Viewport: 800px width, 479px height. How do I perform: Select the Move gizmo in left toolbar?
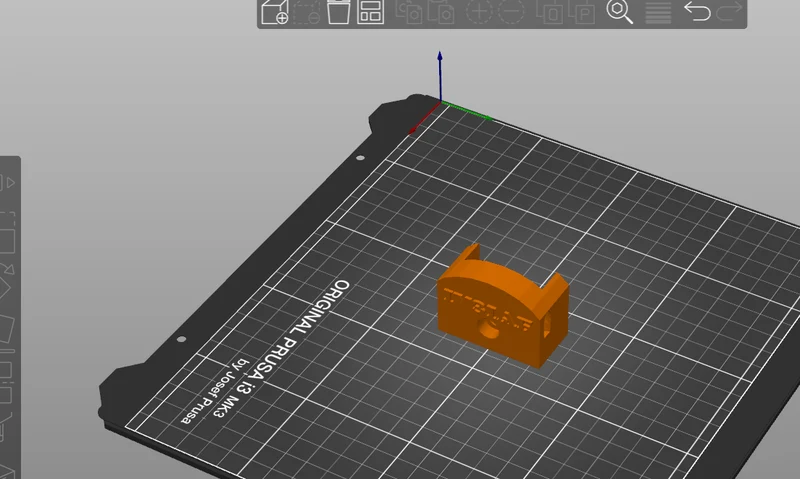coord(6,182)
